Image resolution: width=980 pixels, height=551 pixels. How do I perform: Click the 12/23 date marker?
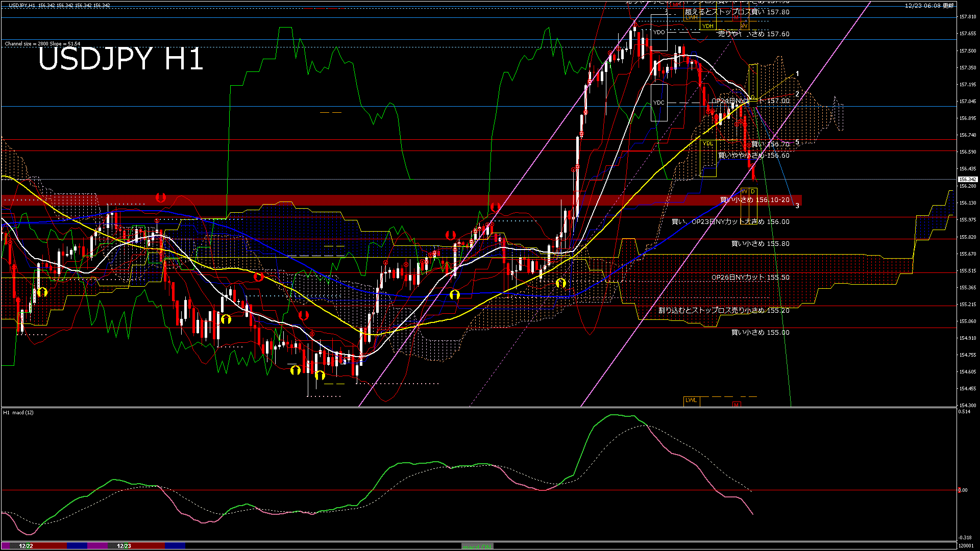click(124, 546)
